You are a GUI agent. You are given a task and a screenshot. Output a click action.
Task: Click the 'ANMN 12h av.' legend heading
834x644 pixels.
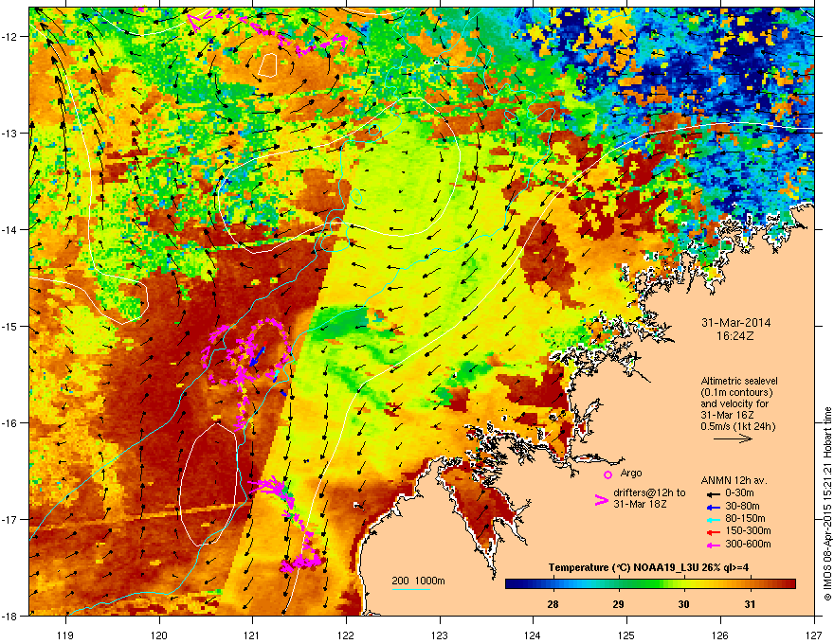click(x=734, y=480)
